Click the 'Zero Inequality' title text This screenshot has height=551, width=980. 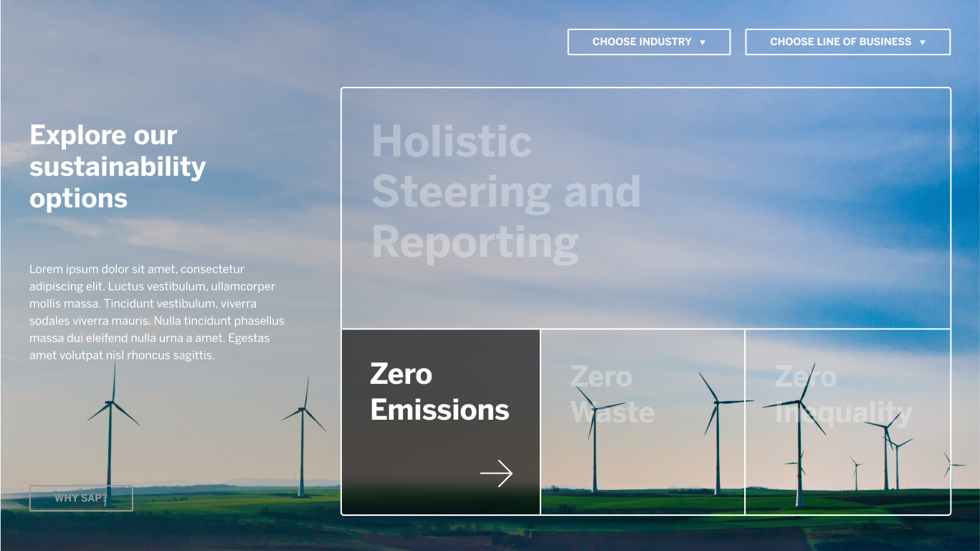[x=843, y=395]
